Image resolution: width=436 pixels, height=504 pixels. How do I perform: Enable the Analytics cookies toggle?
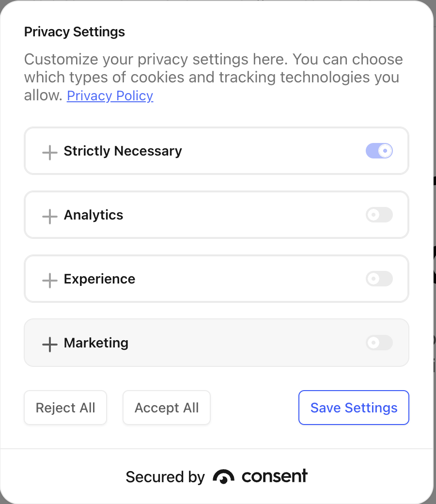(x=379, y=215)
